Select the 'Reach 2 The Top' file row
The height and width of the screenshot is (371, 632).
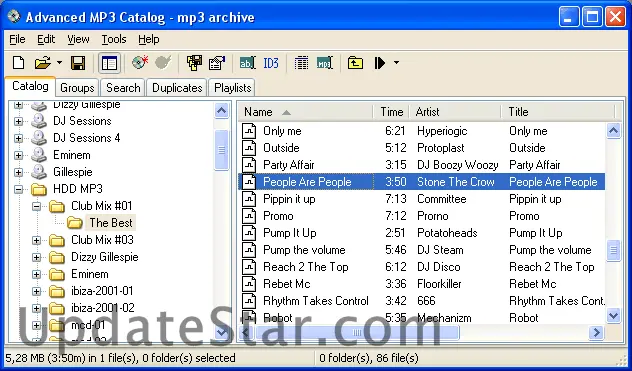pos(422,267)
